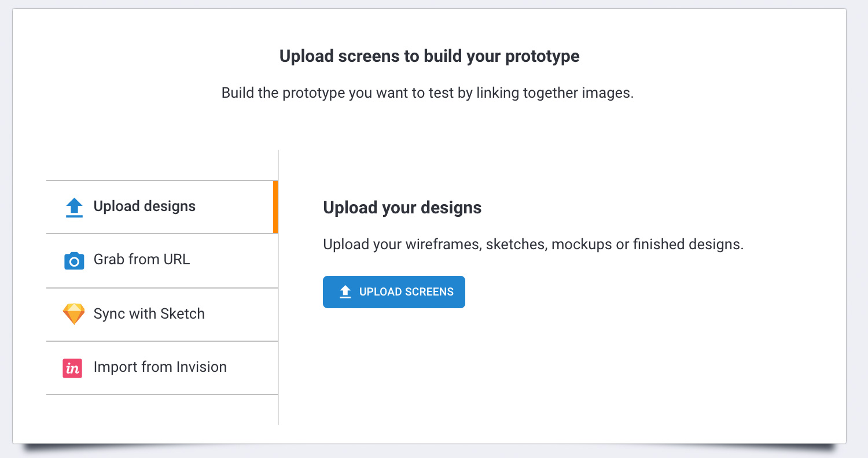The width and height of the screenshot is (868, 458).
Task: Select the Upload designs tab label
Action: 145,206
